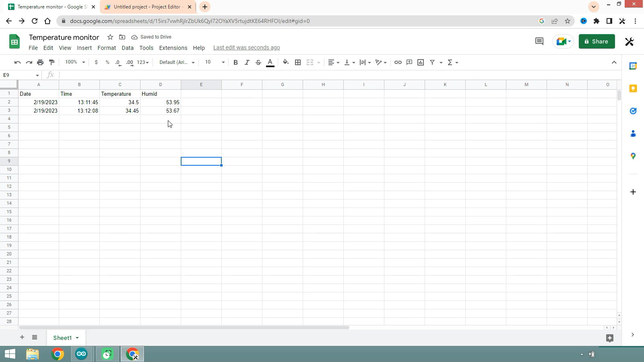Format as percent
Viewport: 644px width, 362px height.
107,62
